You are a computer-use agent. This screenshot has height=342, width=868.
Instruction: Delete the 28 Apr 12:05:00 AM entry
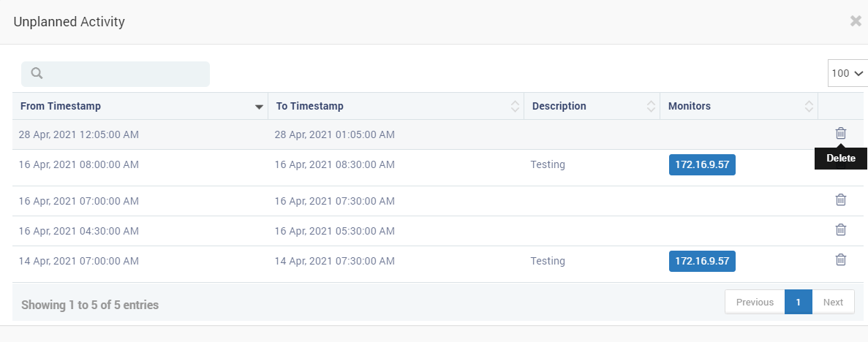point(840,134)
